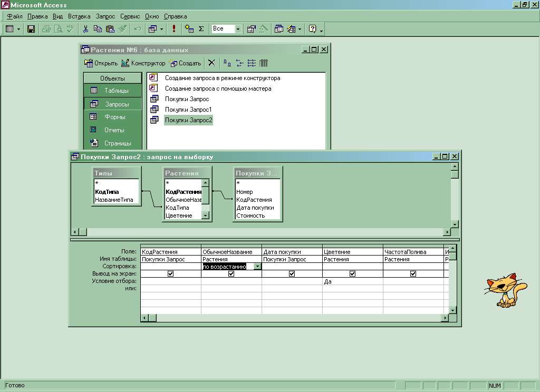
Task: Click Конструктор in the database window
Action: [x=143, y=63]
